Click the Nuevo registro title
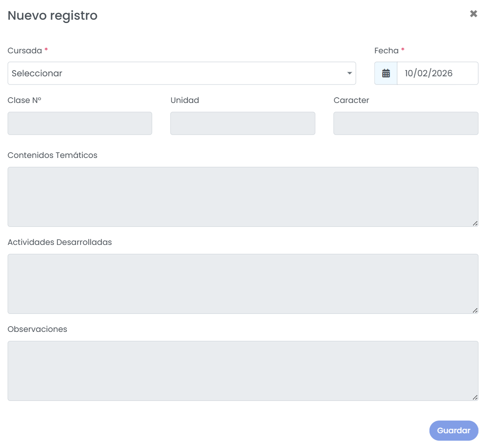 point(52,16)
